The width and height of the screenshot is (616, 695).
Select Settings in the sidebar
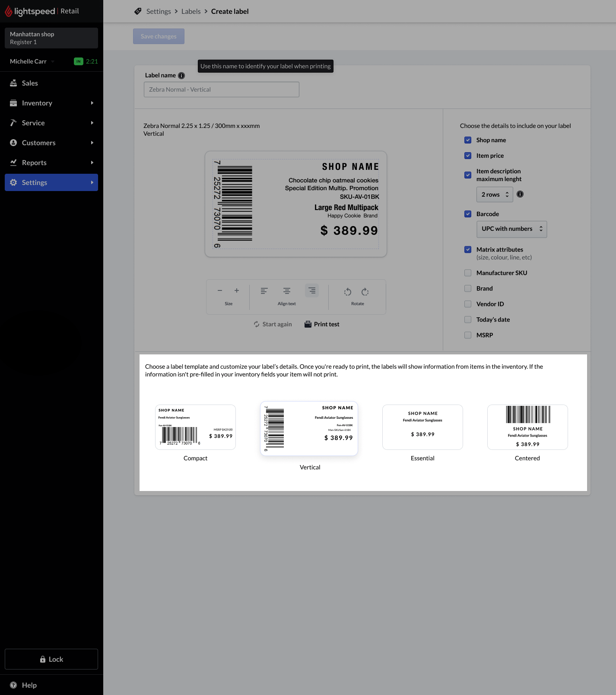click(51, 182)
